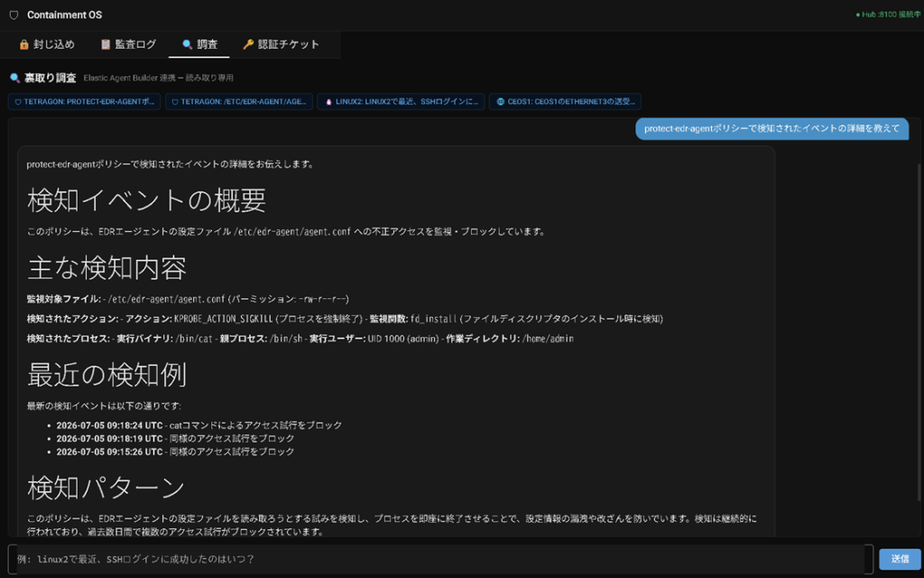Open the 封じ込め tab
The height and width of the screenshot is (578, 924).
pos(47,44)
